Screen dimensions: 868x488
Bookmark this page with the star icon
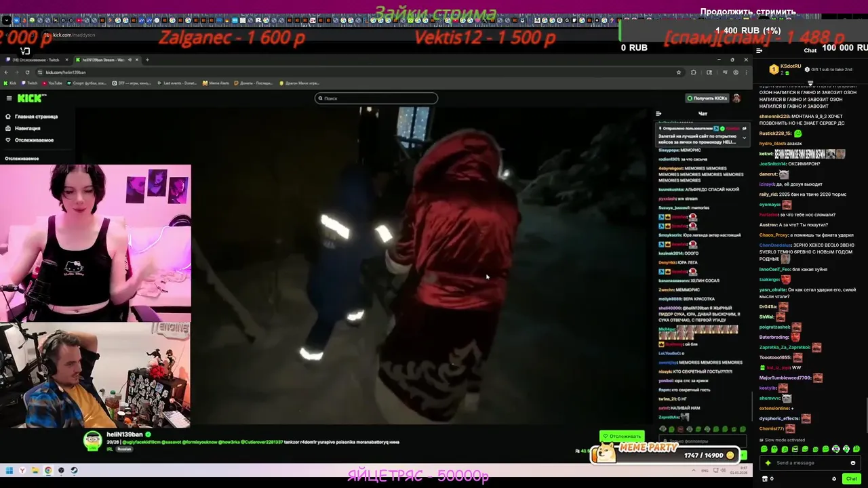tap(678, 72)
